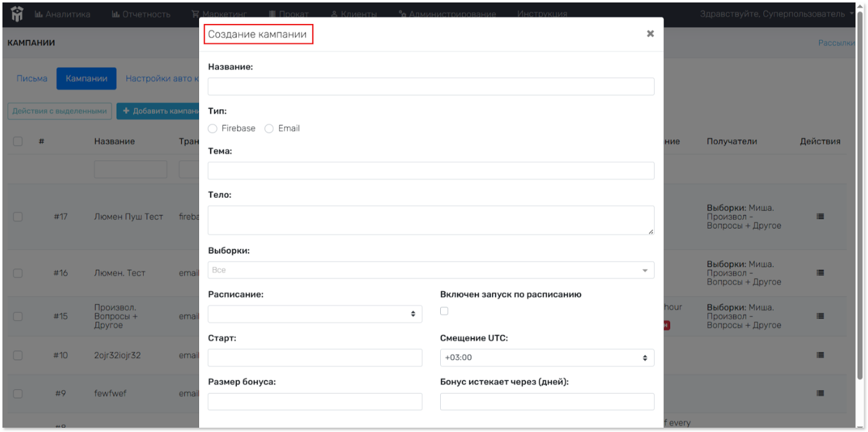Open actions menu for campaign #9
Viewport: 868px width, 432px height.
820,393
